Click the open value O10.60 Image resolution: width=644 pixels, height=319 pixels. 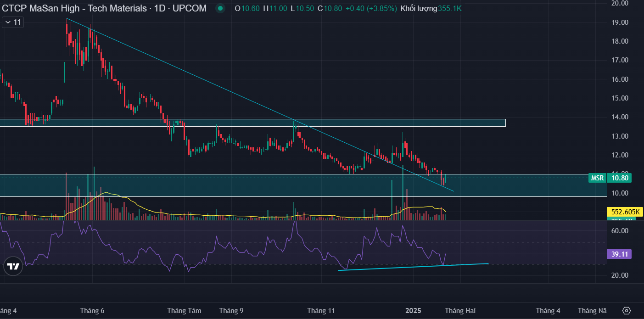(247, 8)
